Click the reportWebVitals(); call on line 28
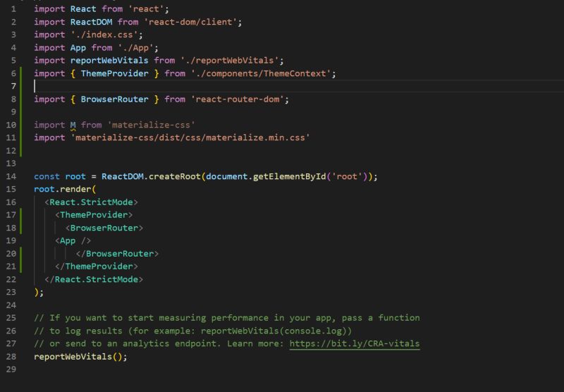The width and height of the screenshot is (564, 392). coord(80,357)
